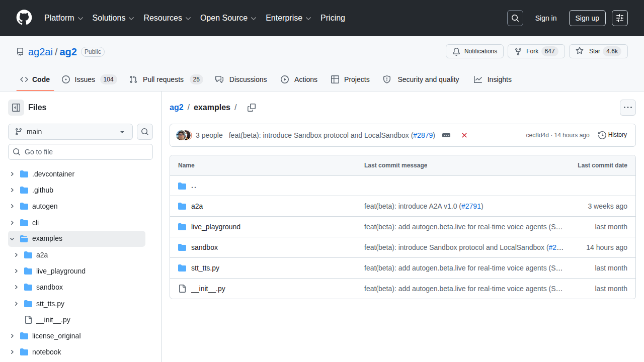Open the search magnifier in header
644x362 pixels.
pos(515,18)
